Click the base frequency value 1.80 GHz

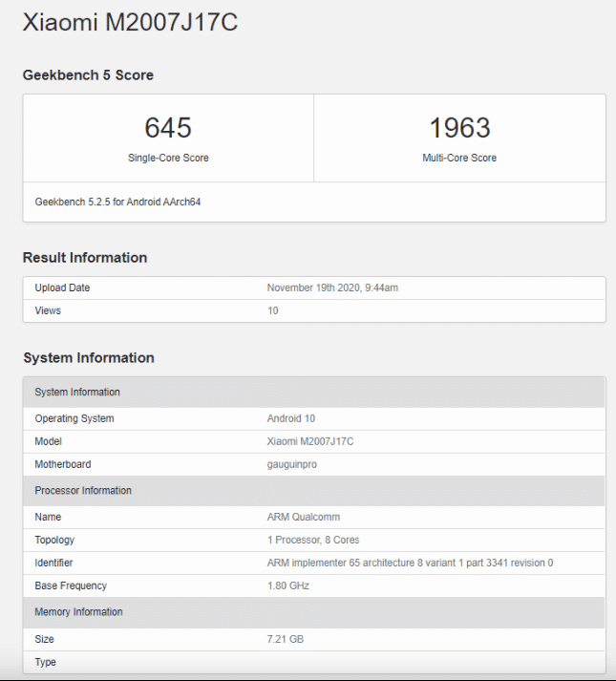(x=288, y=585)
